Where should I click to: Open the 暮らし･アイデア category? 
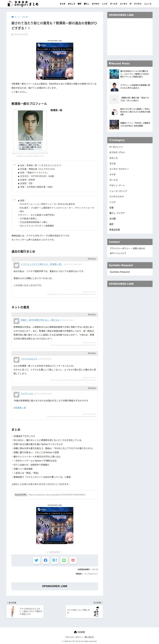pyautogui.click(x=117, y=213)
